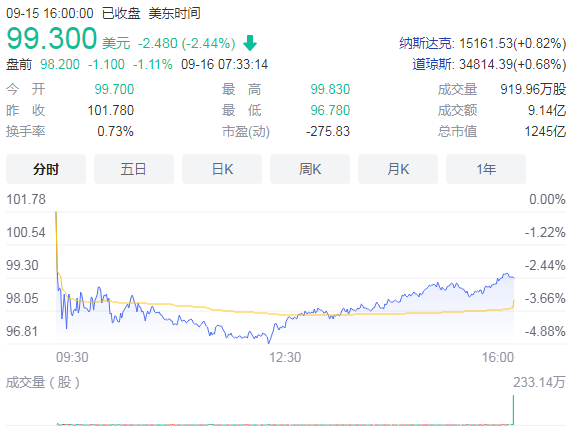
Task: Select the 分时 intraday tab
Action: point(46,169)
